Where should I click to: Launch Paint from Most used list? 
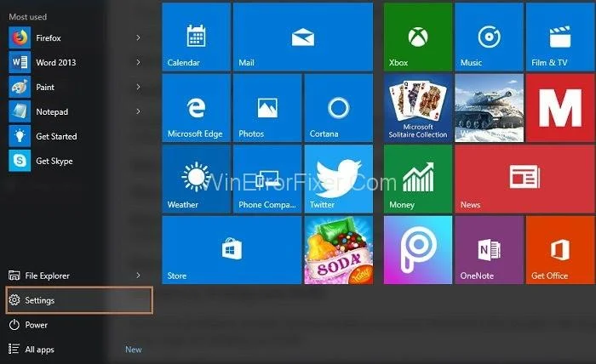tap(20, 87)
